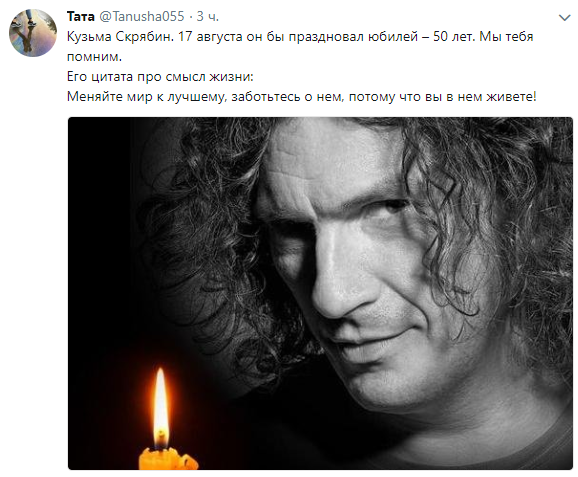Open the tweet's 3 ч. timestamp
578x477 pixels.
208,16
